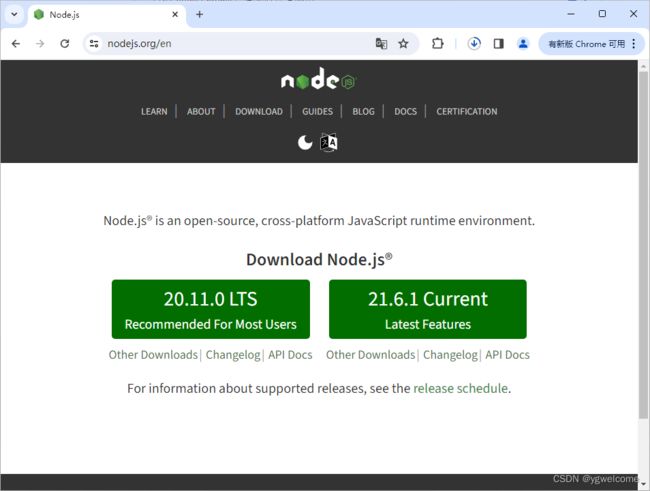Open the LEARN menu item
Screen dimensions: 650x491
[154, 112]
